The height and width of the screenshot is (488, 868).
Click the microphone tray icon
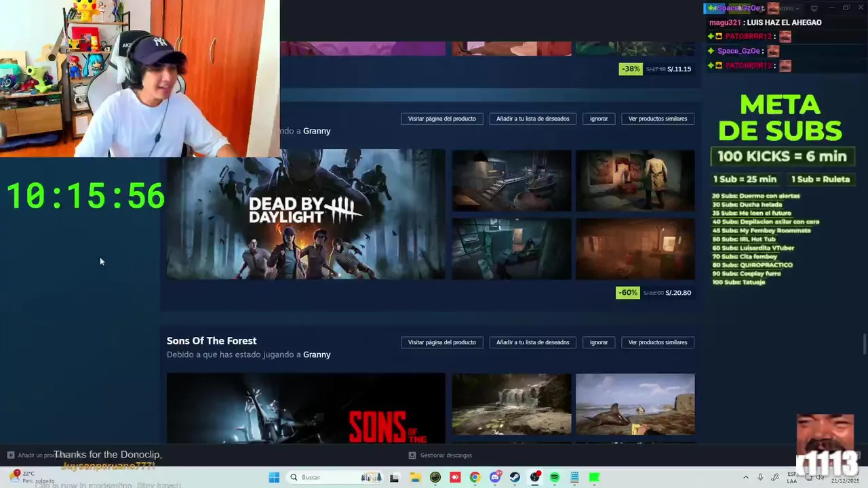(760, 477)
